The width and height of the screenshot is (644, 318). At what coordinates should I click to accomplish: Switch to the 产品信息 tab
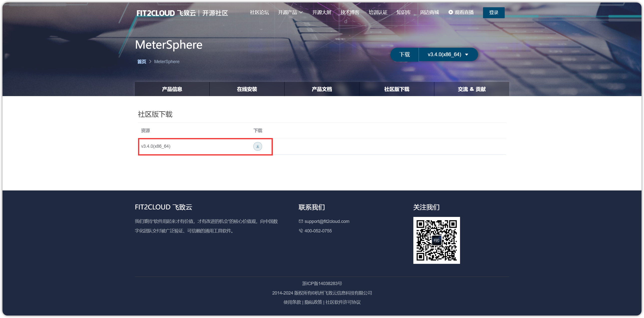[x=172, y=89]
